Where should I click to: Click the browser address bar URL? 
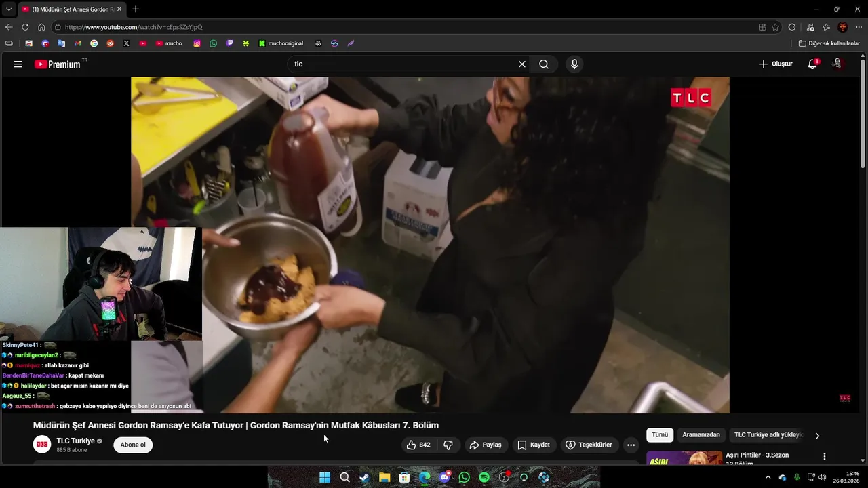point(134,27)
